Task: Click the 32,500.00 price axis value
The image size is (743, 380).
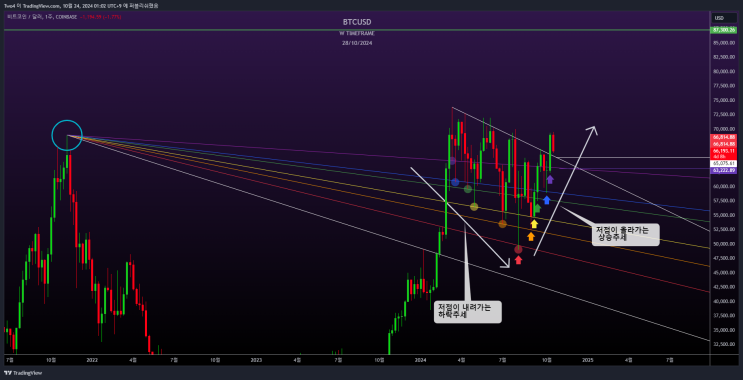Action: pyautogui.click(x=724, y=344)
